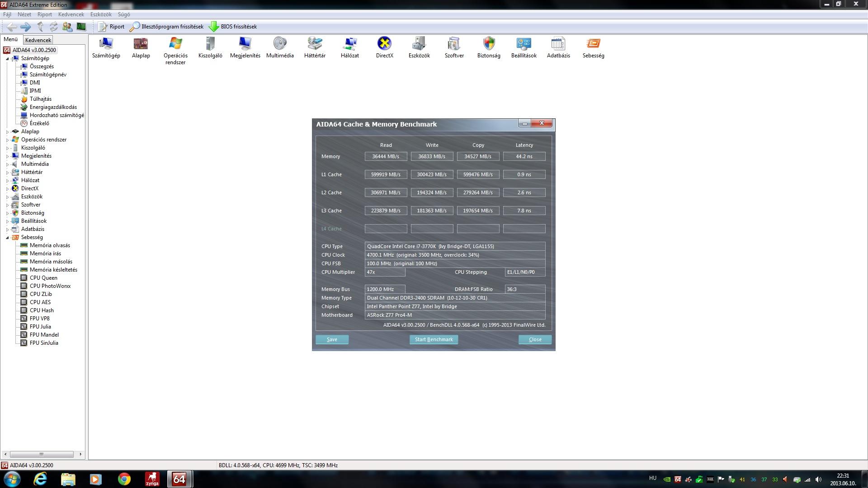
Task: Expand the Megjelenítés tree node
Action: point(7,156)
